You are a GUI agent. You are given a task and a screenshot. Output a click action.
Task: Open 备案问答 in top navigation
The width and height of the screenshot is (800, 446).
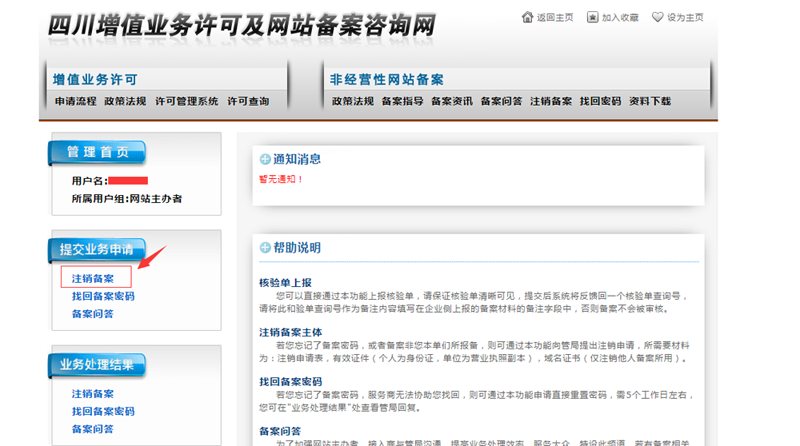pos(502,102)
